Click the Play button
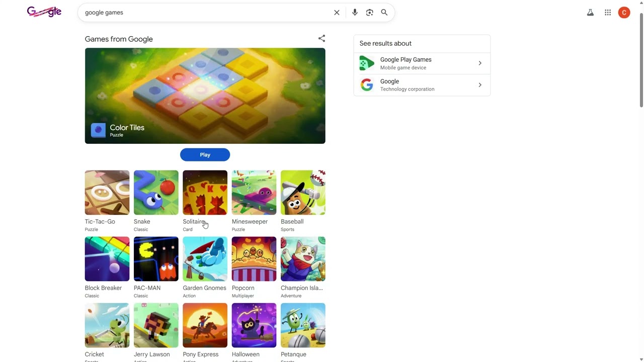This screenshot has height=362, width=644. [x=205, y=155]
